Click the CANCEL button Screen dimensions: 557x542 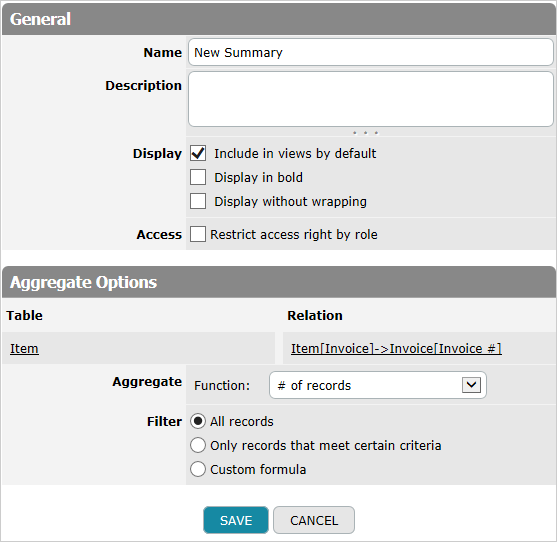[x=314, y=520]
